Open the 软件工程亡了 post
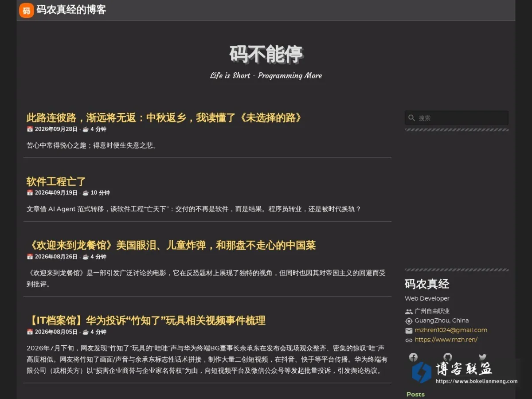Screen dimensions: 532x399 pos(56,182)
